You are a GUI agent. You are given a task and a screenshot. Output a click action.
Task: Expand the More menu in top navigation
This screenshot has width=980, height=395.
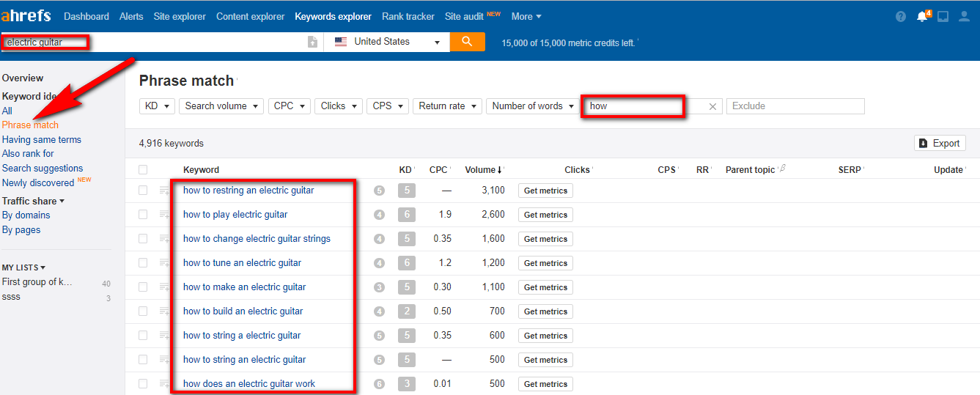(x=526, y=16)
